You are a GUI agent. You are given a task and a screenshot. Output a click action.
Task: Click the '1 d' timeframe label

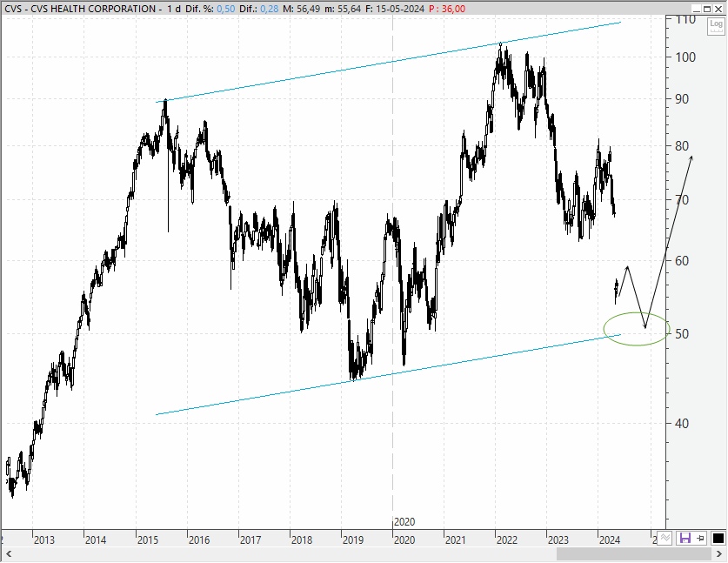coord(174,9)
